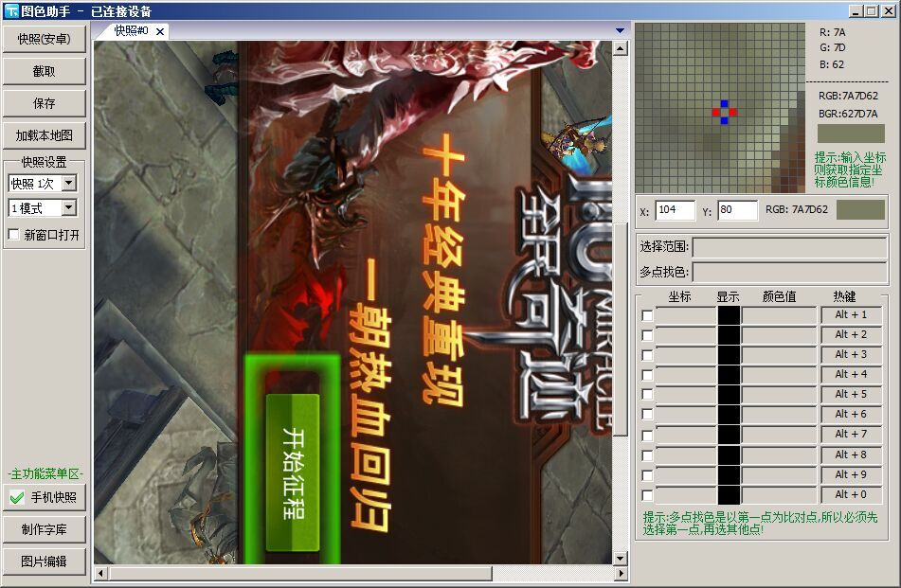Click the vertical scrollbar thumb
901x588 pixels.
620,330
